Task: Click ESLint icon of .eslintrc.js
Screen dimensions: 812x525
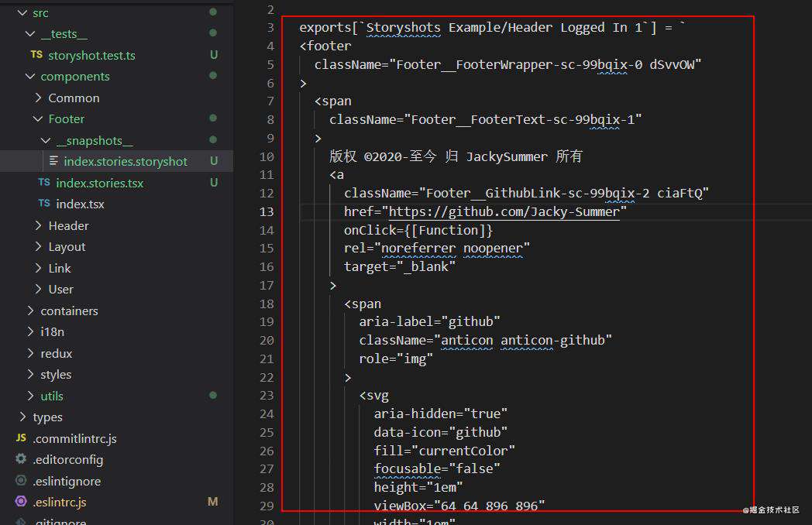Action: tap(21, 501)
